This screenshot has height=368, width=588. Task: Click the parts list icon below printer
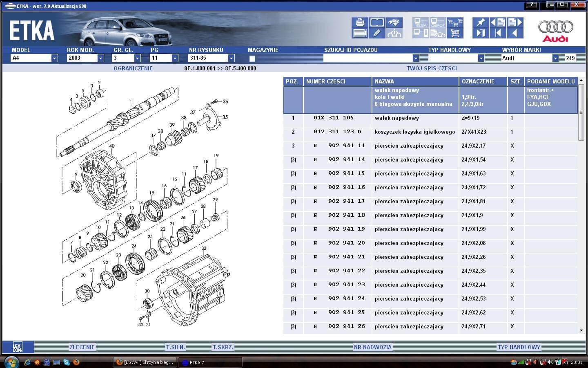pyautogui.click(x=360, y=34)
